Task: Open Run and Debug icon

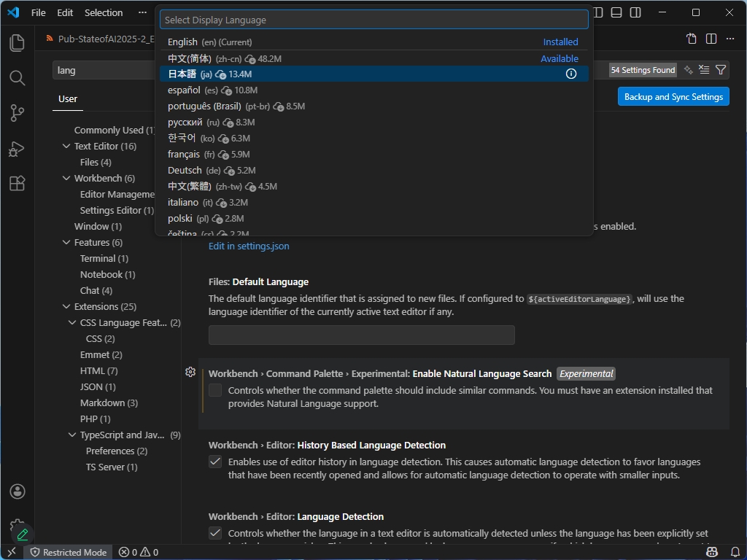Action: 16,149
